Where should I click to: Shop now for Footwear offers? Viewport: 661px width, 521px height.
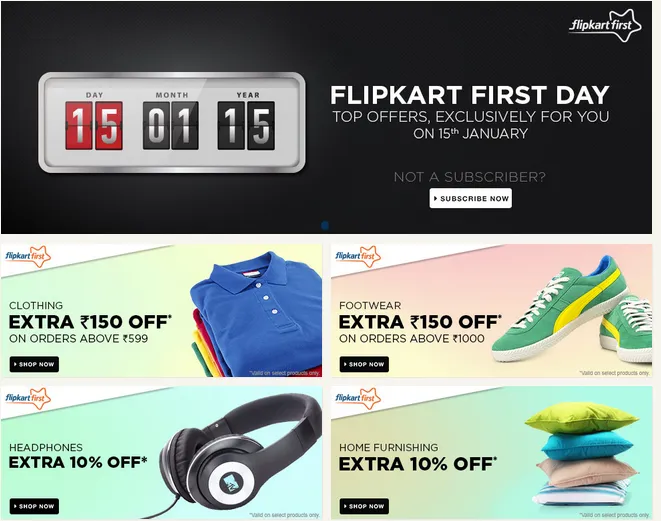click(364, 364)
